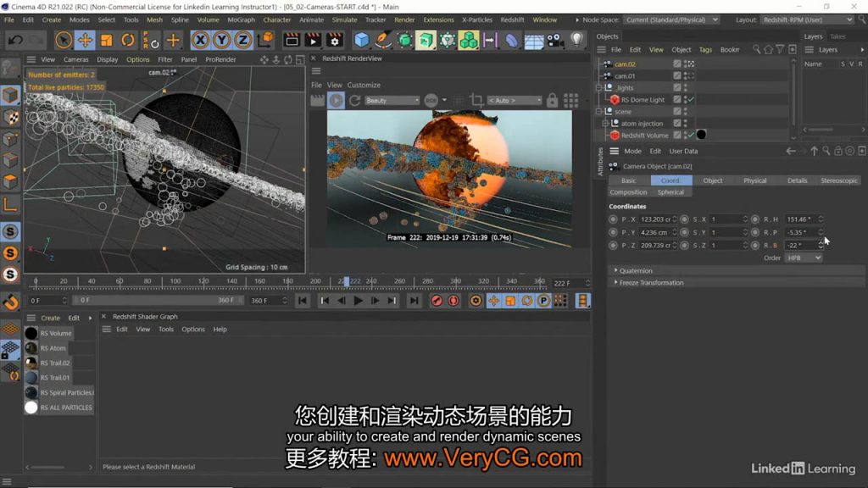
Task: Click the RenderView refresh icon
Action: (355, 100)
